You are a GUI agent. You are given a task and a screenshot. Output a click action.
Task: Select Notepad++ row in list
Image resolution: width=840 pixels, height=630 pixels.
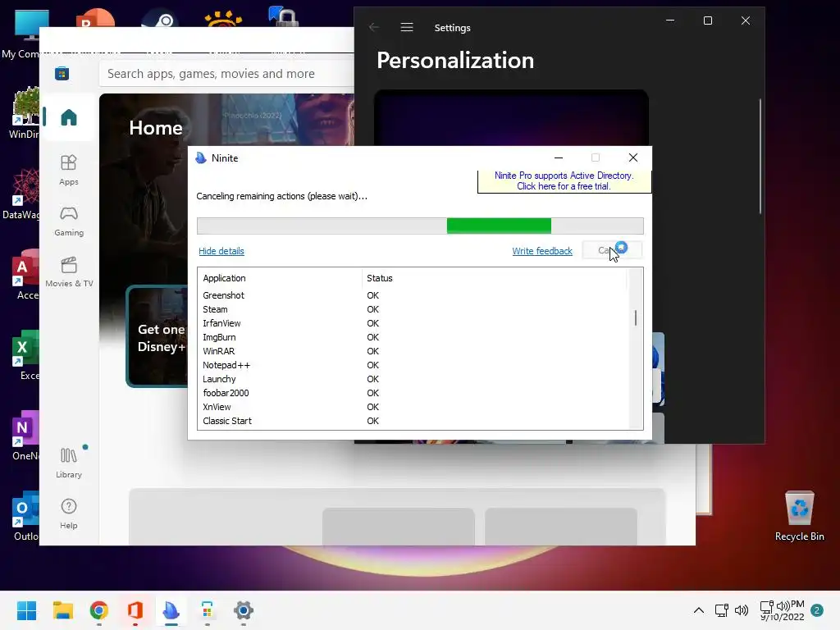coord(413,365)
